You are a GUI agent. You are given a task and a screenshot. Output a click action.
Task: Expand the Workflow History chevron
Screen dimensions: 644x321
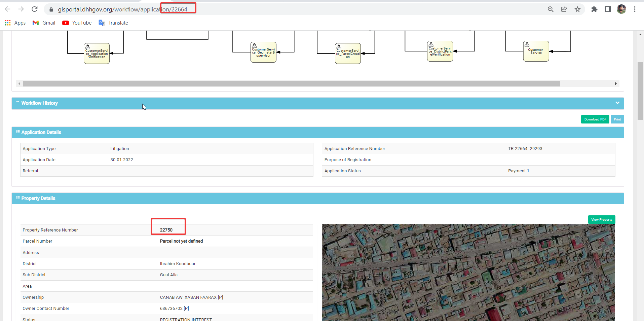[x=617, y=103]
